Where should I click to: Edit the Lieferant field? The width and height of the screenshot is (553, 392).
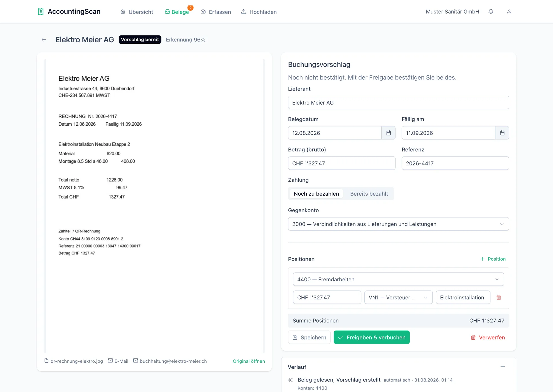[398, 103]
